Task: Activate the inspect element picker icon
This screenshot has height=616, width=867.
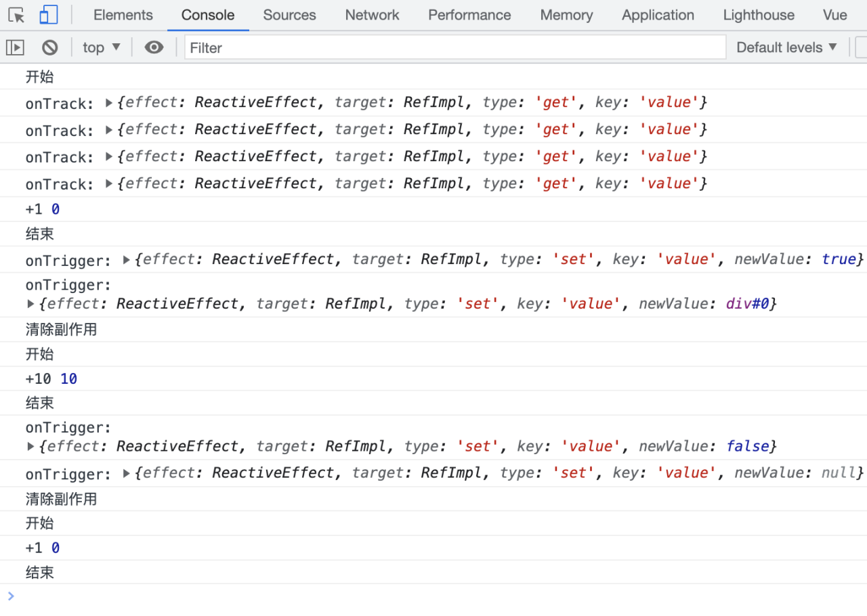Action: 16,15
